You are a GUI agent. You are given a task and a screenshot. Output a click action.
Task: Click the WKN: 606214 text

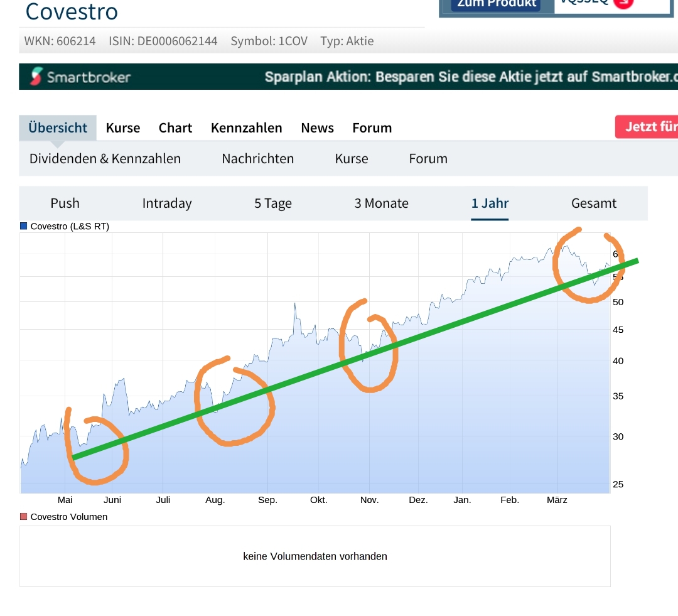point(60,41)
